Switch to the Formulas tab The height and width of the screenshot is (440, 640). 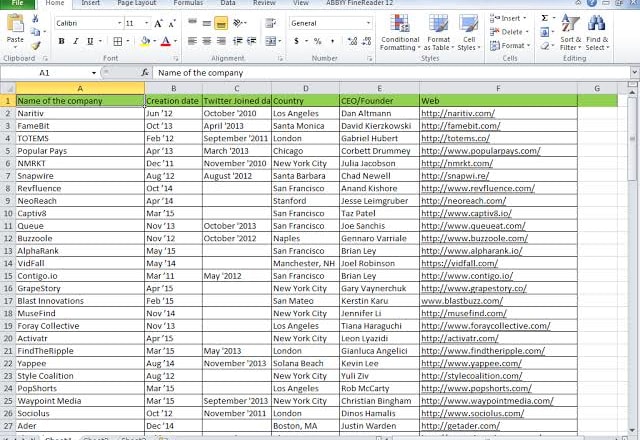188,3
